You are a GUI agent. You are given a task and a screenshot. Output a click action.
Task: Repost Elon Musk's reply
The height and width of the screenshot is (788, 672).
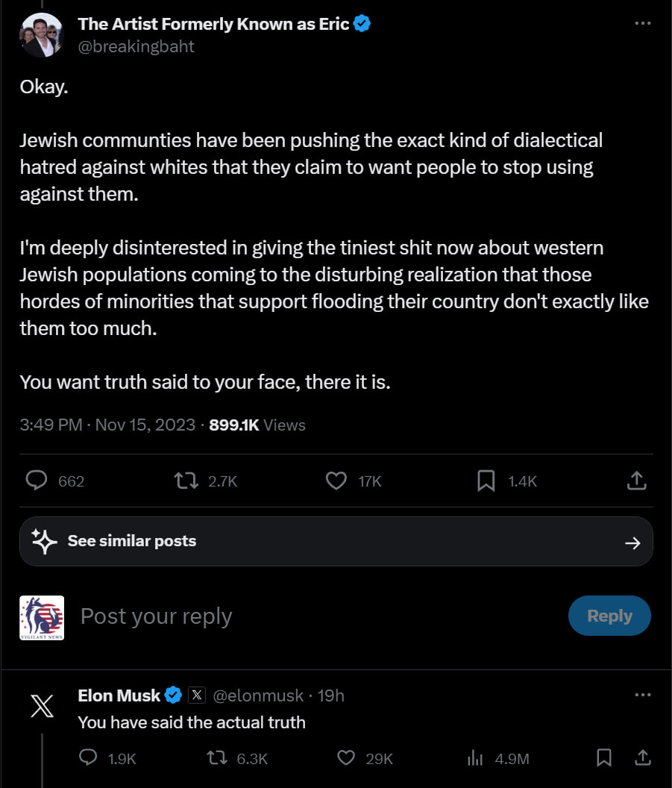216,758
